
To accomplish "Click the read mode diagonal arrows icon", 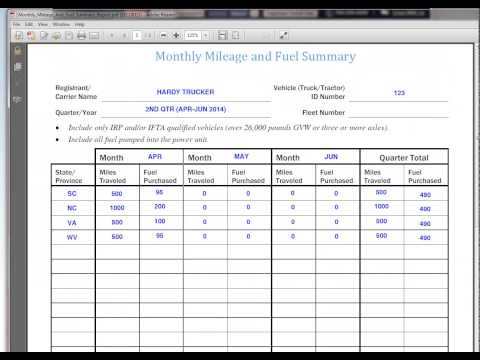I will pos(284,36).
